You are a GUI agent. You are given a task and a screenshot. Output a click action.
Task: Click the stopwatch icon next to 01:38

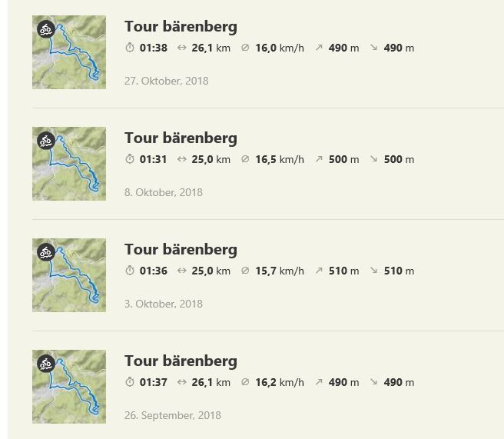click(x=130, y=48)
